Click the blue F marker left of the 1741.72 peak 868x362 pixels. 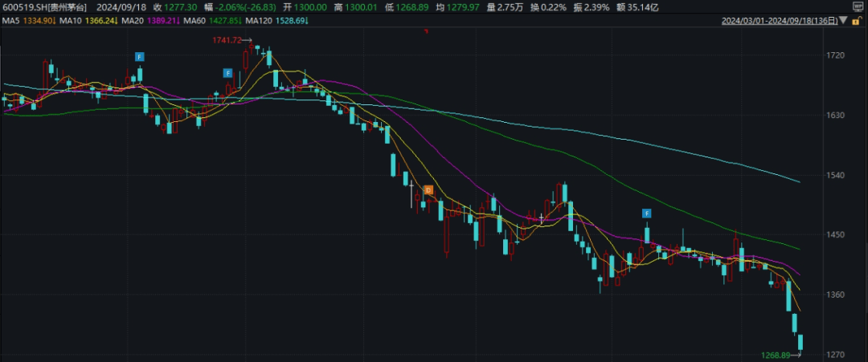pyautogui.click(x=227, y=73)
